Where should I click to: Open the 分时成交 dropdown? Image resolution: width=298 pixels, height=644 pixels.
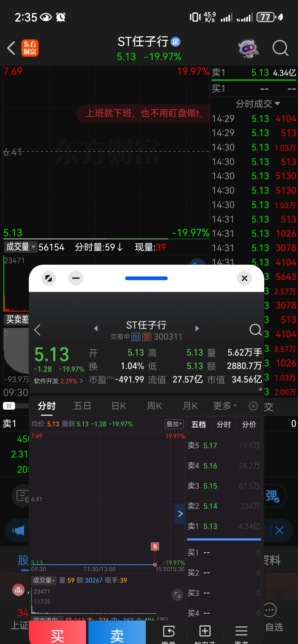tap(258, 103)
